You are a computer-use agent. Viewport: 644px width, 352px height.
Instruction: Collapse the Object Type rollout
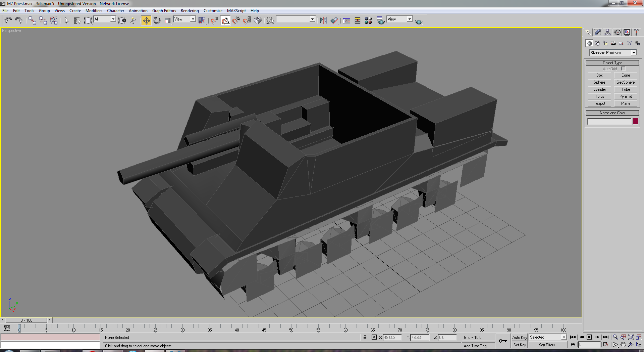612,63
